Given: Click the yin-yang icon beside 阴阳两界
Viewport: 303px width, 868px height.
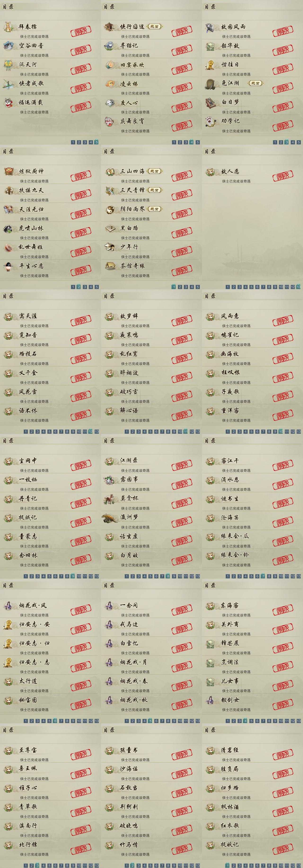Looking at the screenshot, I should pyautogui.click(x=110, y=209).
